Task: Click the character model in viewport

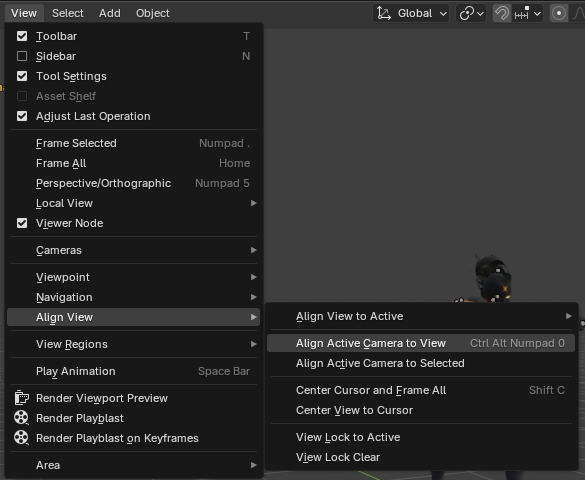Action: click(x=492, y=279)
